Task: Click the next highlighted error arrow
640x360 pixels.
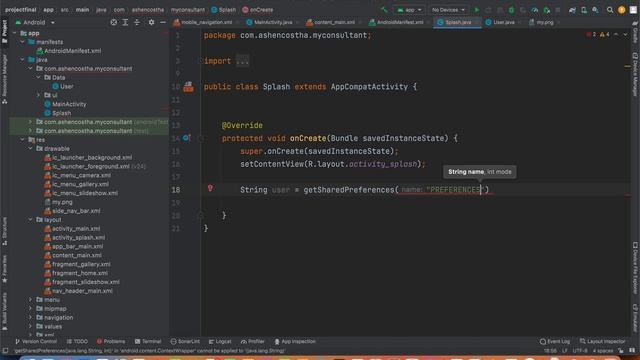Action: coord(625,35)
